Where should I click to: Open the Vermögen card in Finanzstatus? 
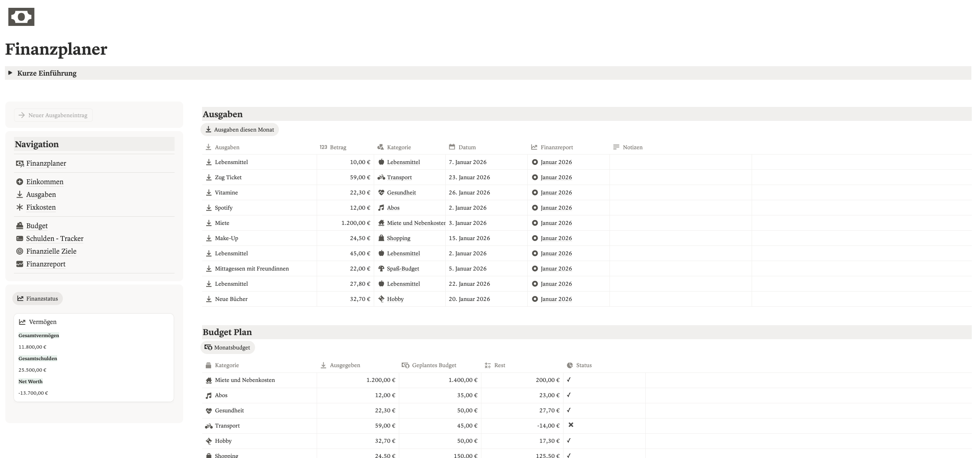43,322
